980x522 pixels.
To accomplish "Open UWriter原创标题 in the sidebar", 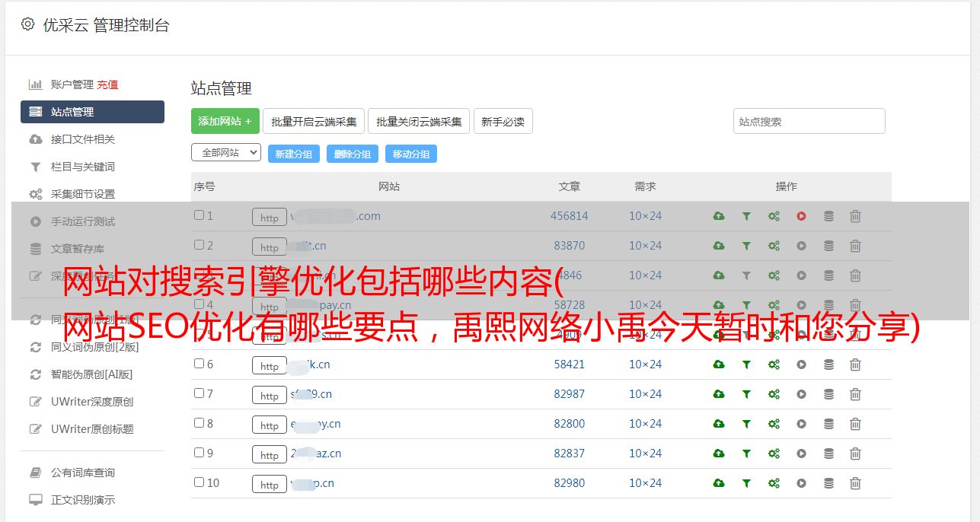I will pos(92,429).
